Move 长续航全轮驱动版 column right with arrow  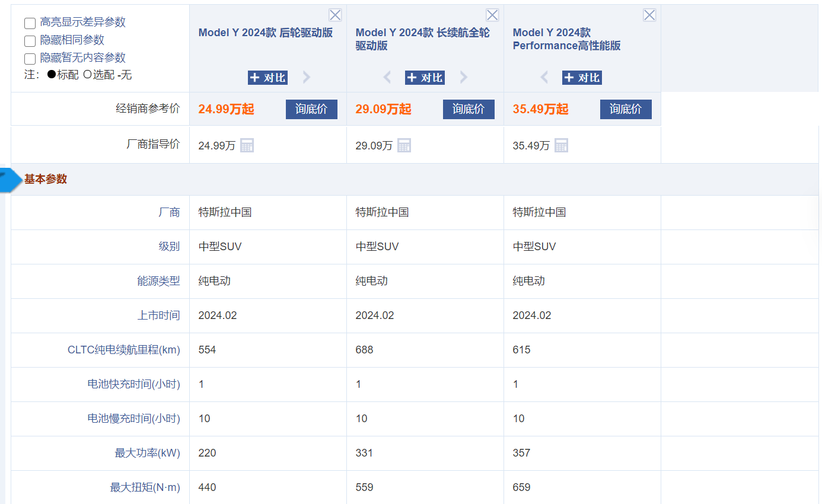point(464,77)
